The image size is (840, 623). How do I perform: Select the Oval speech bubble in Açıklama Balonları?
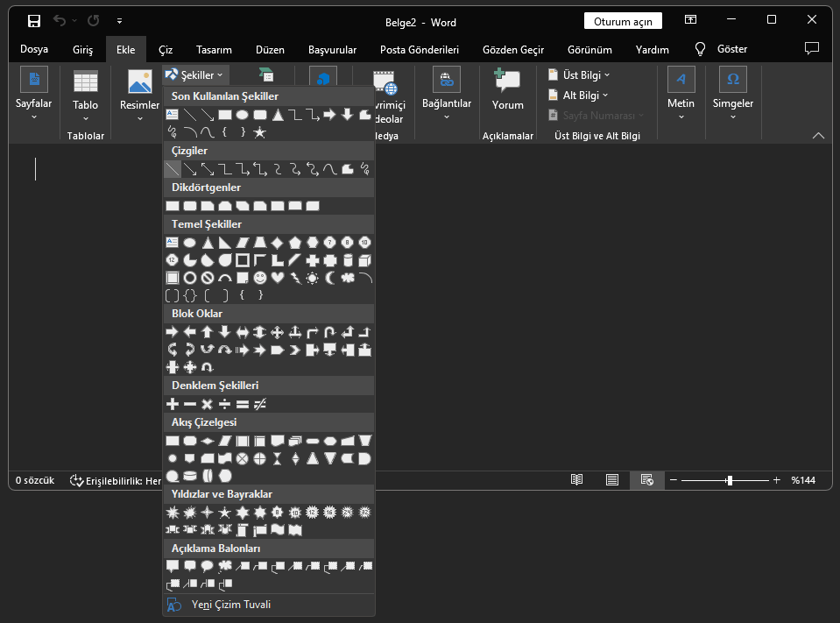(208, 566)
